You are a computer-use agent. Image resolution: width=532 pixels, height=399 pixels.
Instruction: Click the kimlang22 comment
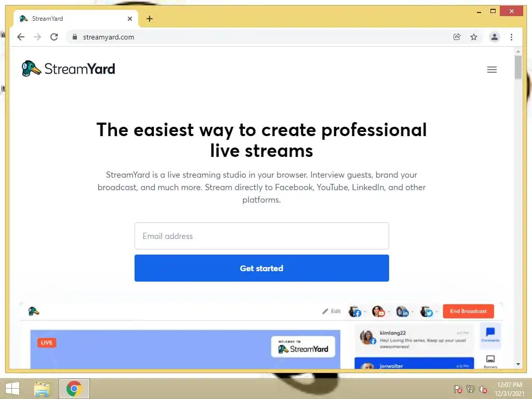tap(415, 339)
